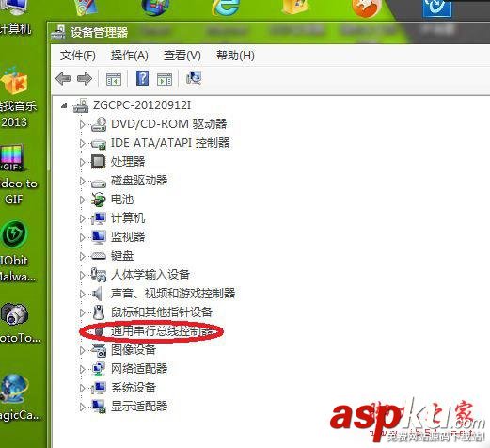Click the blue Help question-mark icon
490x448 pixels.
point(142,78)
